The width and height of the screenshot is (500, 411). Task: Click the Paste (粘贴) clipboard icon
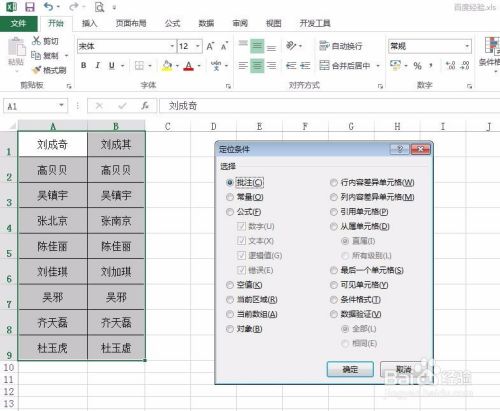point(16,47)
